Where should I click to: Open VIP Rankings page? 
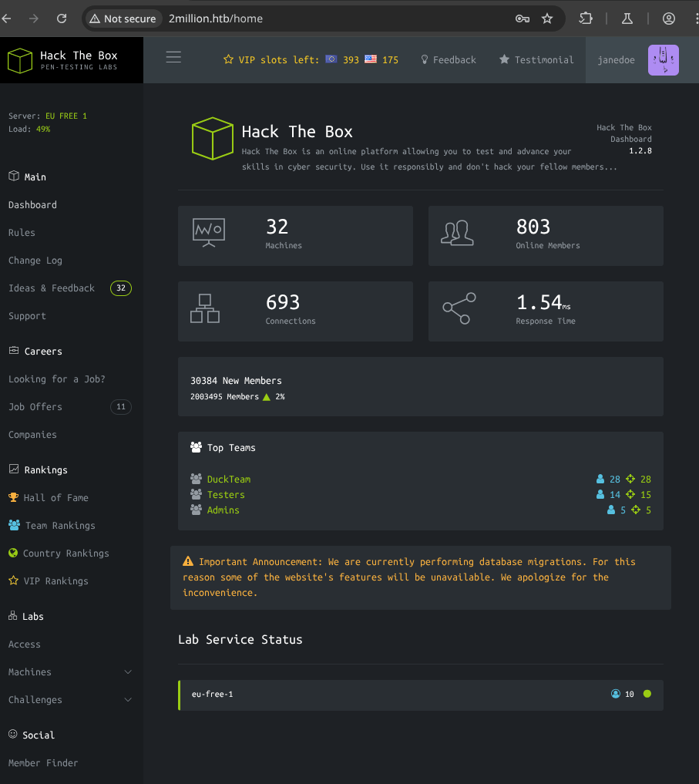pos(56,581)
